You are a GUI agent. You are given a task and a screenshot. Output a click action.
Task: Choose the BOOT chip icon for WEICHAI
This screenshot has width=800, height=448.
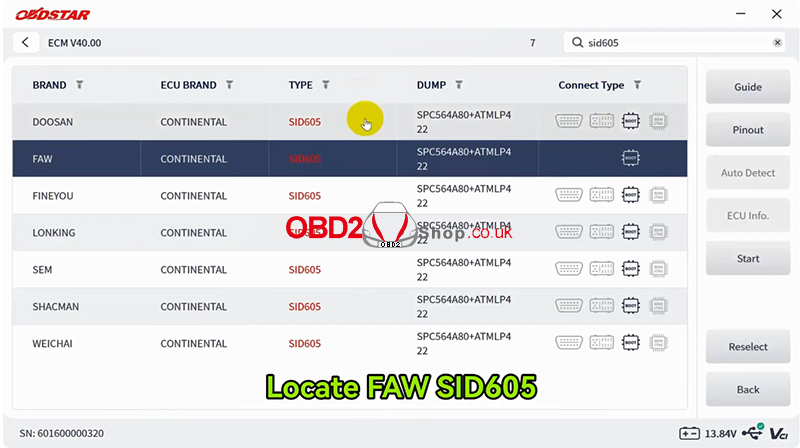(631, 343)
